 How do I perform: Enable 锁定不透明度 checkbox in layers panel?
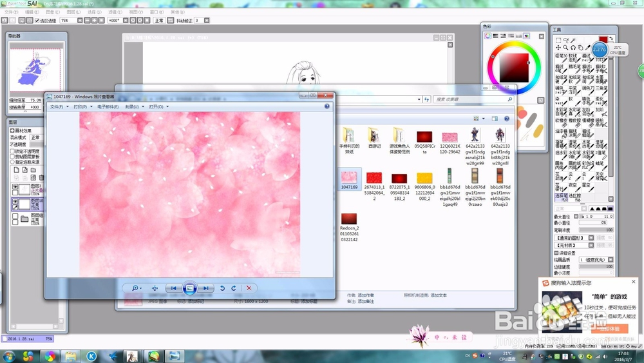(12, 152)
